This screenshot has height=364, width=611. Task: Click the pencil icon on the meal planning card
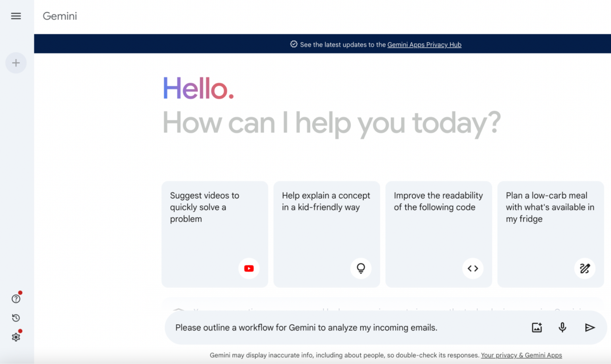pyautogui.click(x=585, y=268)
